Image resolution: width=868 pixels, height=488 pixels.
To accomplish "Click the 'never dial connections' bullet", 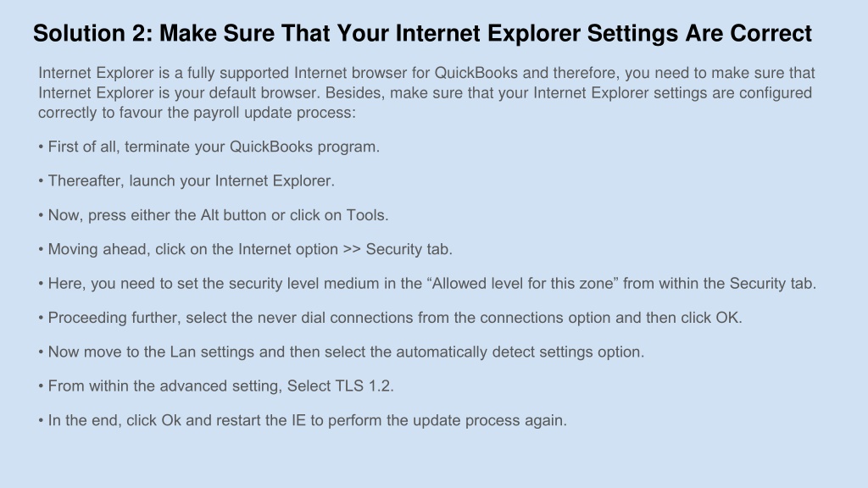I will pyautogui.click(x=390, y=319).
